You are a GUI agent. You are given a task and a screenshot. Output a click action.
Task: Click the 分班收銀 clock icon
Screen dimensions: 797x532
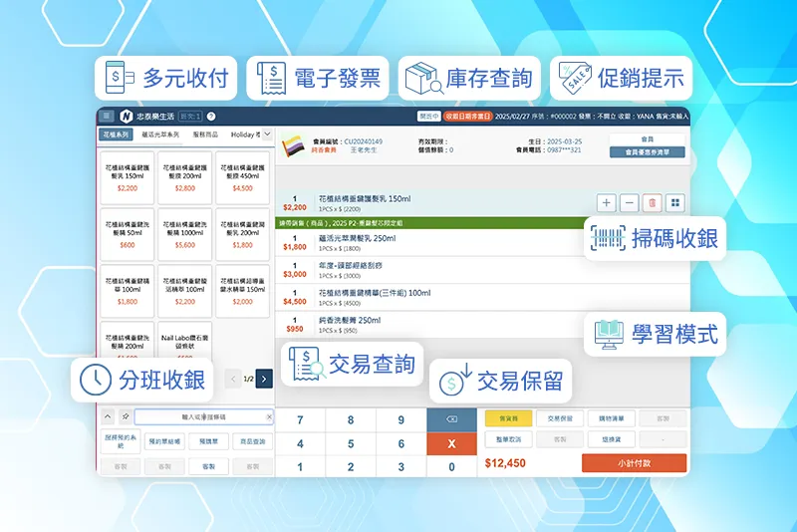tap(96, 380)
